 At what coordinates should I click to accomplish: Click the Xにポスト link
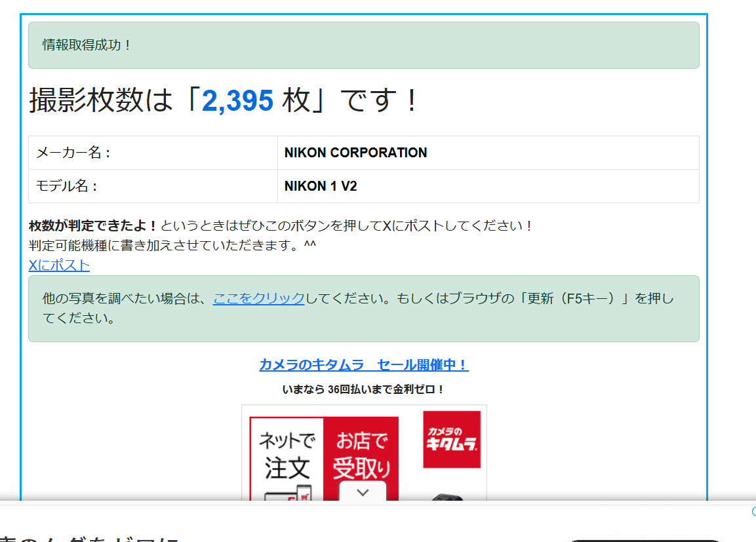59,265
